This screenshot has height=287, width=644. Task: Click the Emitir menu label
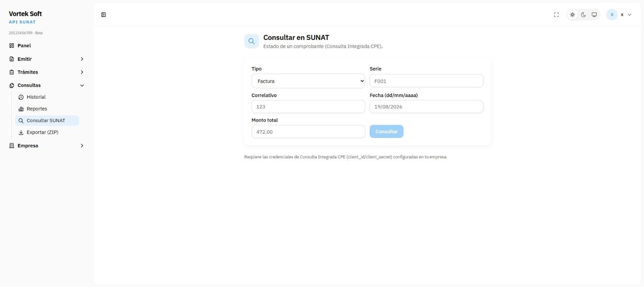25,59
